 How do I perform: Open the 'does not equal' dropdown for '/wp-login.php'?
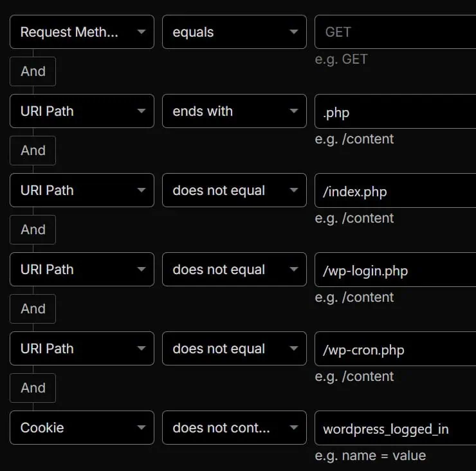pyautogui.click(x=234, y=270)
